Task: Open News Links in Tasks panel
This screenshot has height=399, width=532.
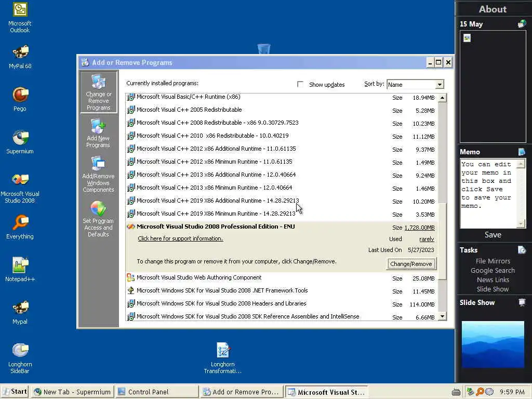Action: pyautogui.click(x=493, y=280)
